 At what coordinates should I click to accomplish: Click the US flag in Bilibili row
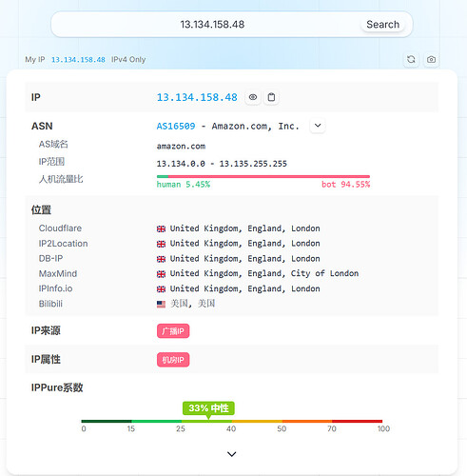click(x=161, y=305)
